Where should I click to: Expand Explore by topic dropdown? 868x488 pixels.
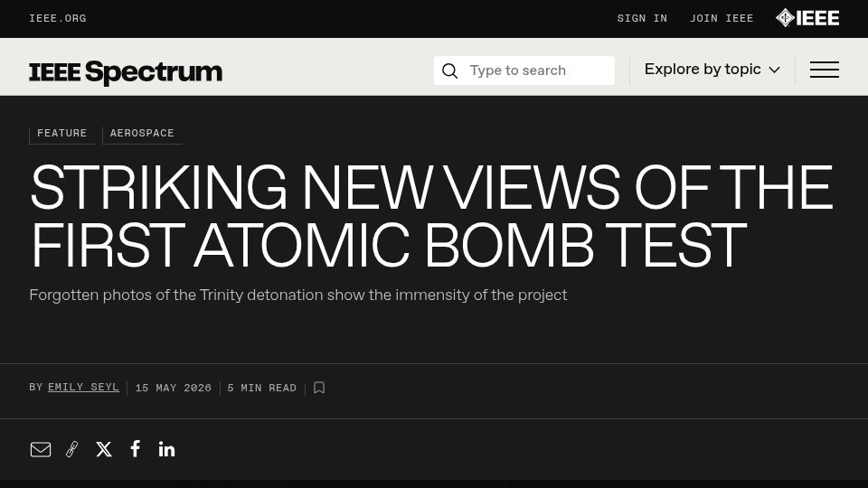pyautogui.click(x=712, y=70)
